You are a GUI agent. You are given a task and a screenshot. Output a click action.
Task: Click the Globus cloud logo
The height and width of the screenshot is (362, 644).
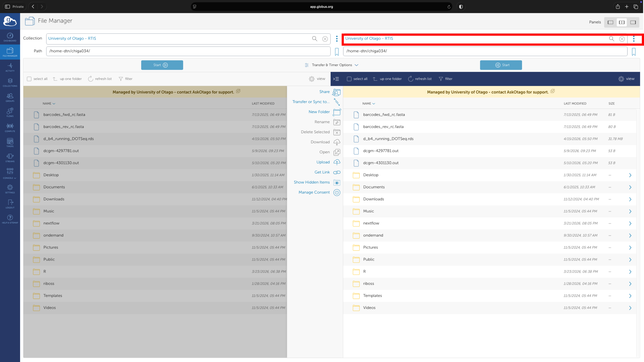[10, 21]
